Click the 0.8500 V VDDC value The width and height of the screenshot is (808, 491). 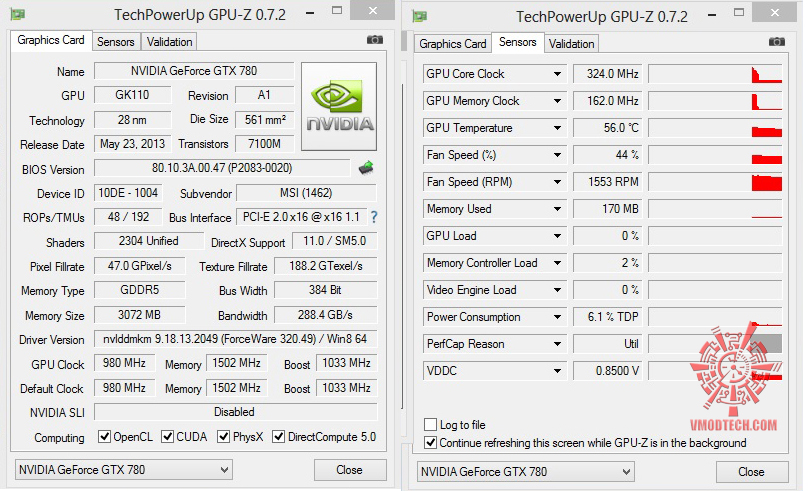click(607, 371)
